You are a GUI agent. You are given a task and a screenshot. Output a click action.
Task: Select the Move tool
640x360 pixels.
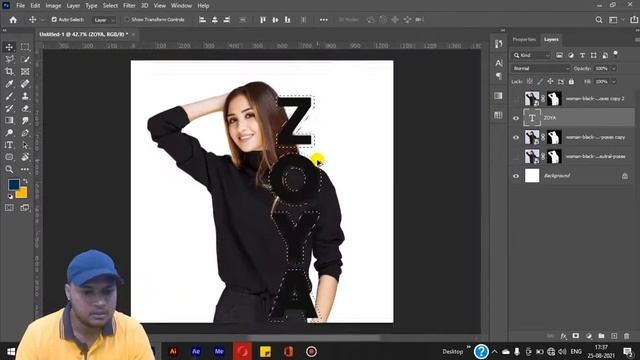coord(9,47)
